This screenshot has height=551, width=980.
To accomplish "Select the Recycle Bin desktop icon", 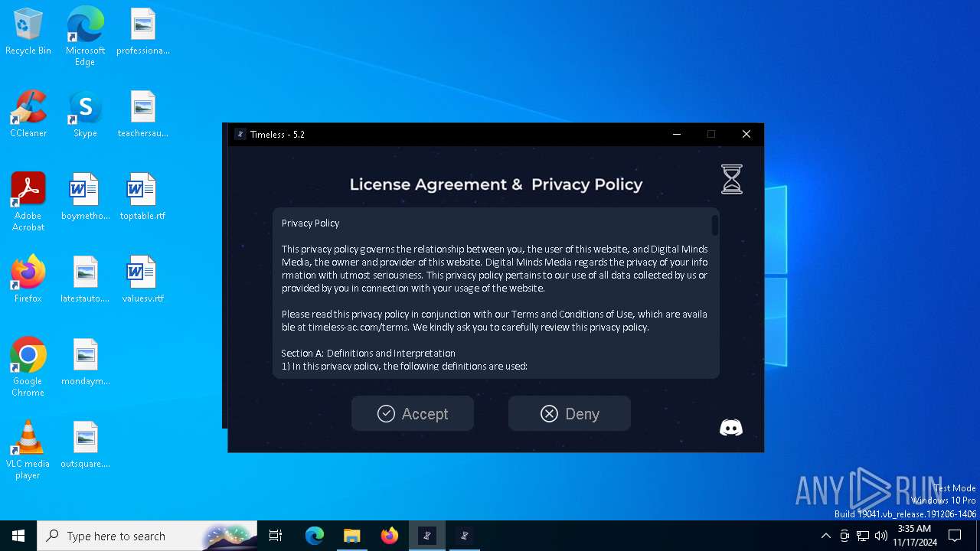I will pyautogui.click(x=28, y=32).
